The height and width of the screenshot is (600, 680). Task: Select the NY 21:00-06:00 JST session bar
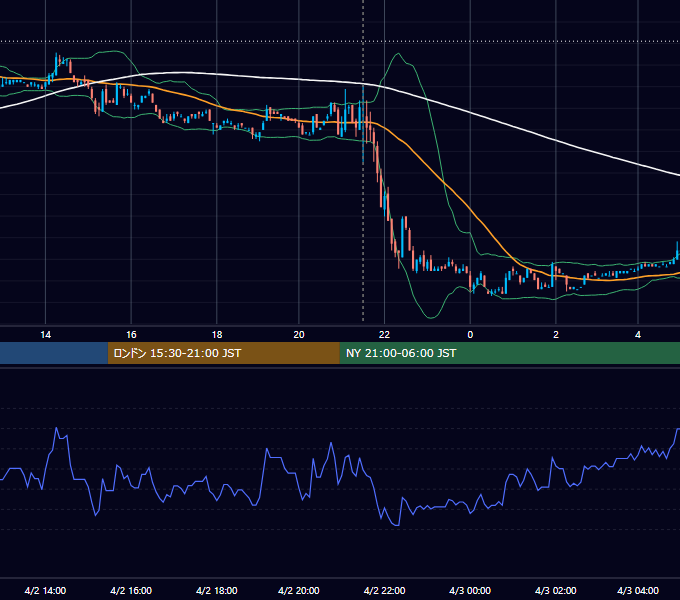click(x=510, y=353)
